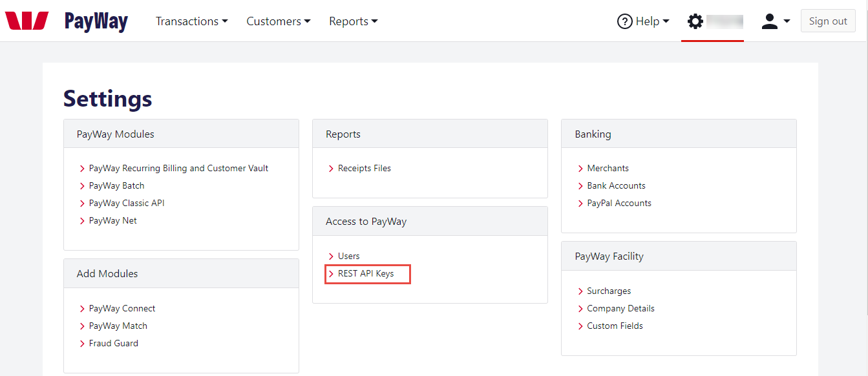
Task: Open PayWay Batch module
Action: [x=117, y=185]
